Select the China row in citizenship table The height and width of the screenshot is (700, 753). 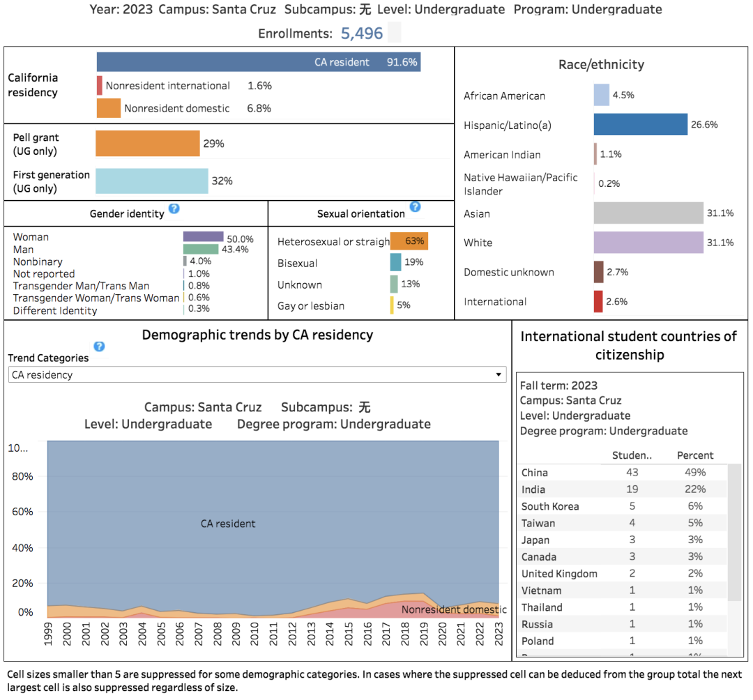[623, 473]
